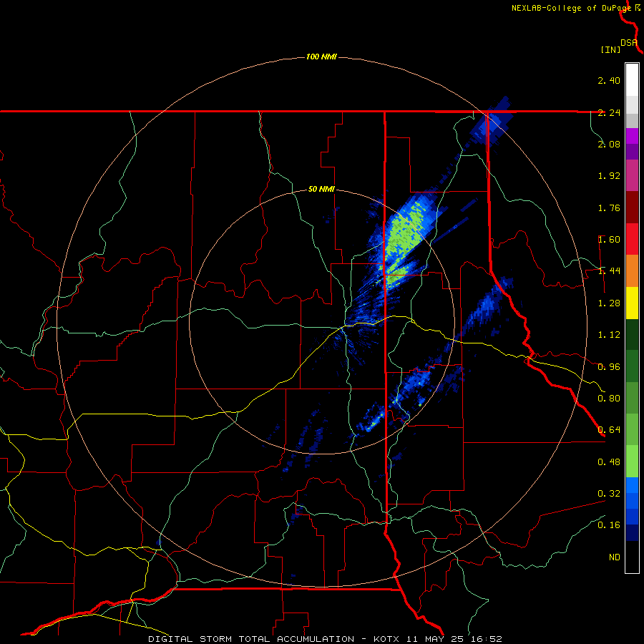644x644 pixels.
Task: Click the DSA product label
Action: [629, 43]
